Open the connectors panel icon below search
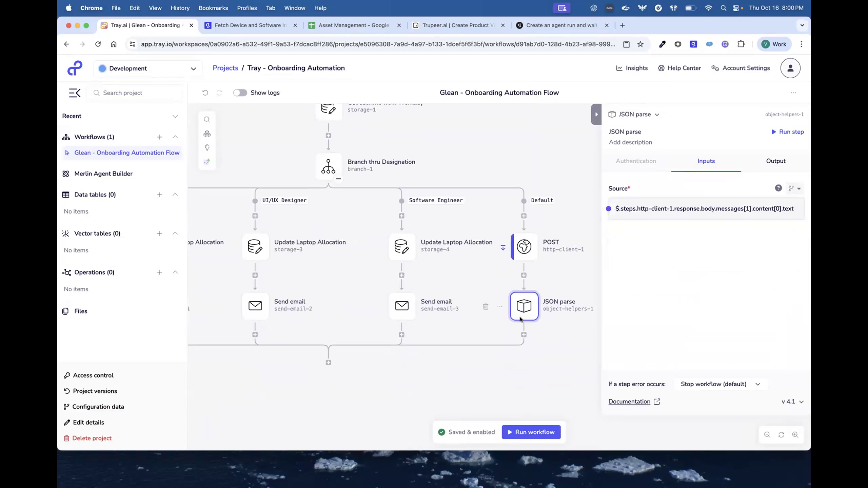Viewport: 868px width, 488px height. [207, 134]
